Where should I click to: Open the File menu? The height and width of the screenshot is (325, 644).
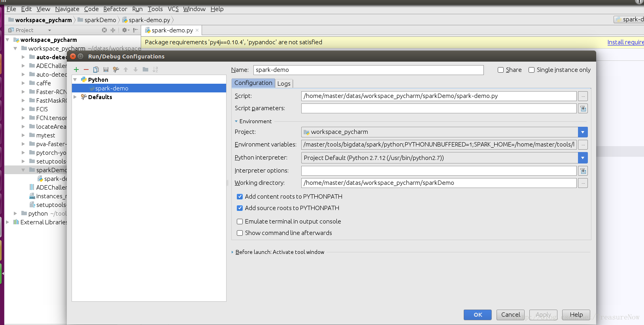pos(11,9)
